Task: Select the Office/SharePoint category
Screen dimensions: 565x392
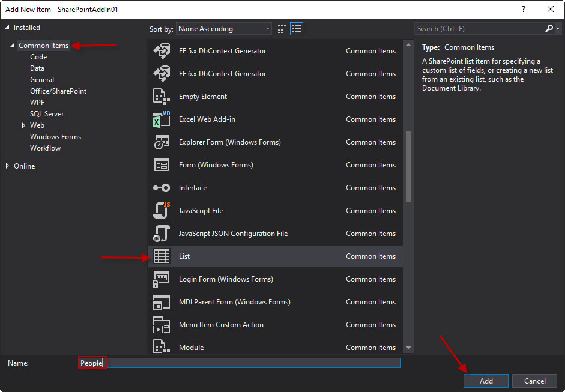Action: (58, 91)
